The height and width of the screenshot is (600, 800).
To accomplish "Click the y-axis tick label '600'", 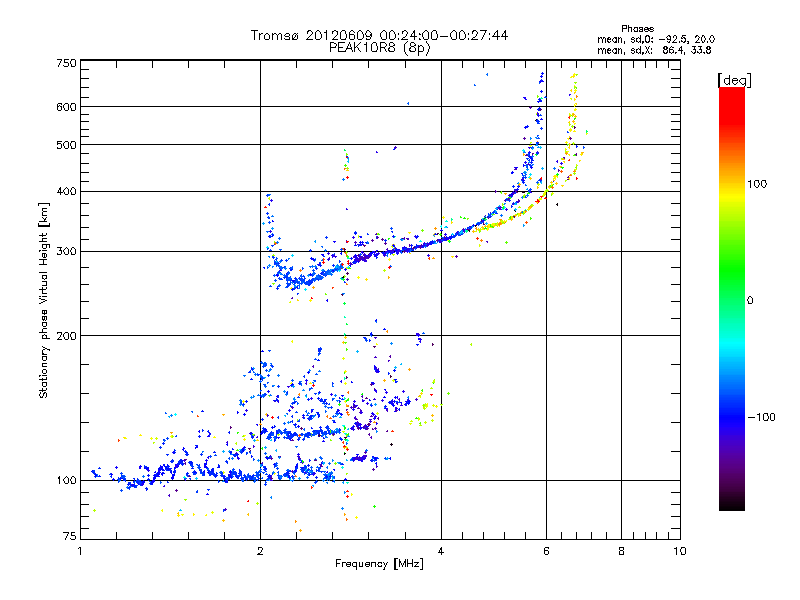I will (67, 107).
